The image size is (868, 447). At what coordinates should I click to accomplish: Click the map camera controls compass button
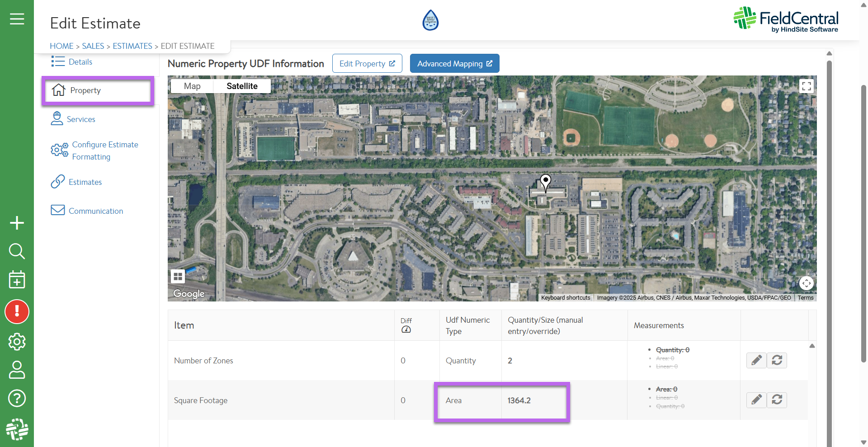pos(806,283)
